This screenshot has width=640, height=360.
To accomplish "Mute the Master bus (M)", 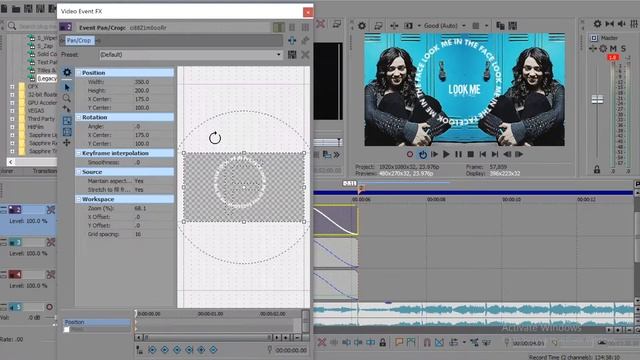I will coord(613,49).
